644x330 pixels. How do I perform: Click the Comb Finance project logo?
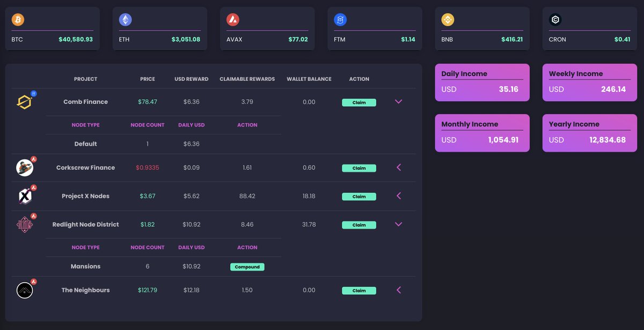(x=25, y=102)
